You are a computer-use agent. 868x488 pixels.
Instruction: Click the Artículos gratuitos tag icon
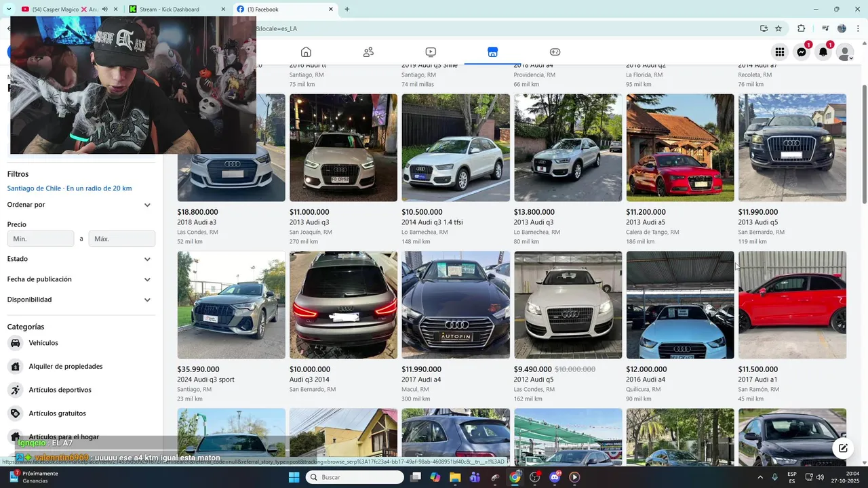point(15,413)
